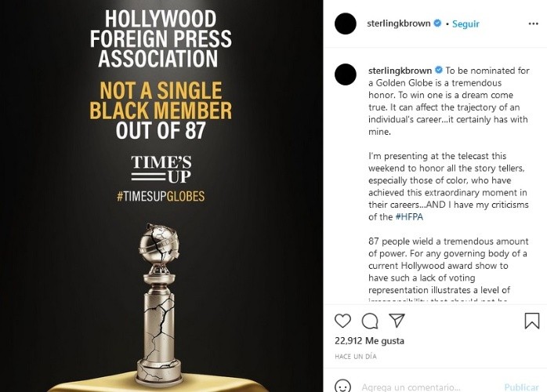This screenshot has width=547, height=392.
Task: Click the avatar beside the caption
Action: (346, 74)
